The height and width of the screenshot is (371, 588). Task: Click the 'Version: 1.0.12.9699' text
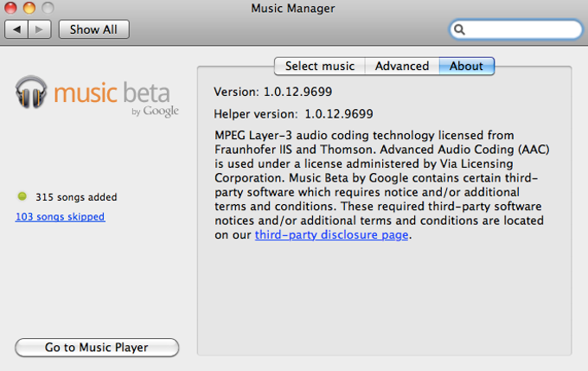point(273,92)
